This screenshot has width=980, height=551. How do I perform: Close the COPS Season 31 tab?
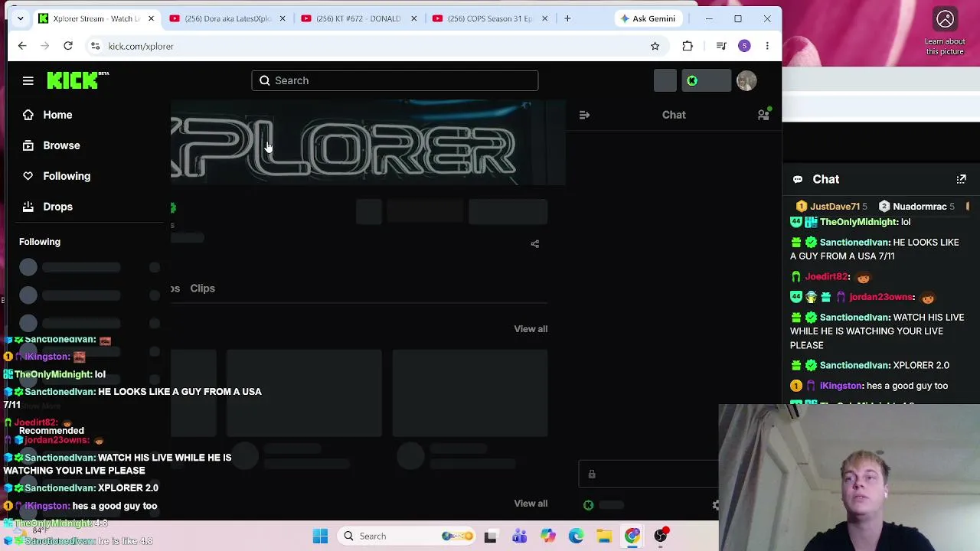coord(545,18)
